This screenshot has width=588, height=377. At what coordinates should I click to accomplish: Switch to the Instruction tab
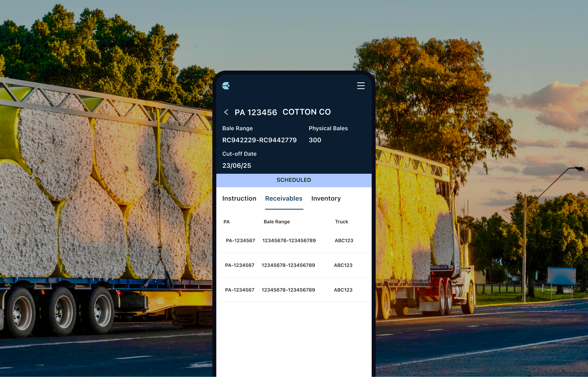(239, 198)
